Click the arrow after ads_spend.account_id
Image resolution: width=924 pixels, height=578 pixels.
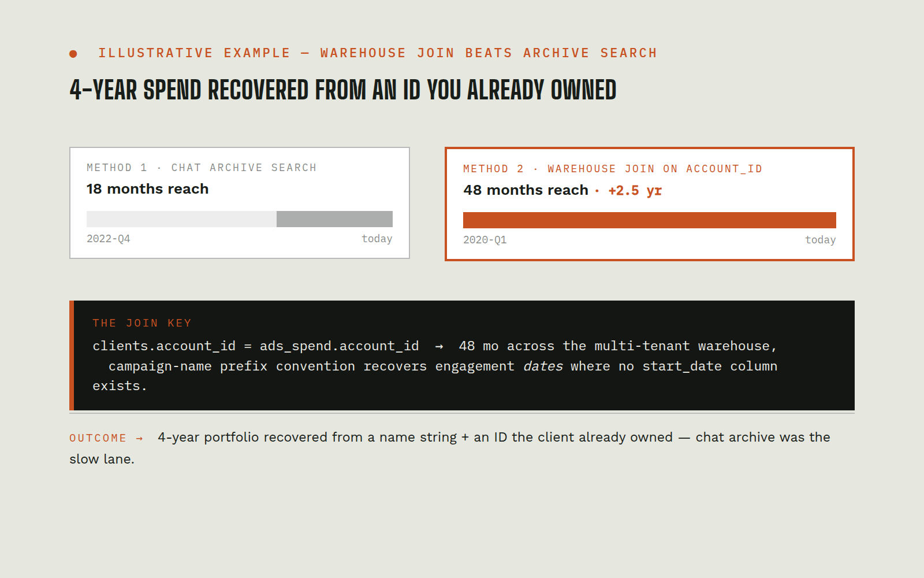coord(439,347)
